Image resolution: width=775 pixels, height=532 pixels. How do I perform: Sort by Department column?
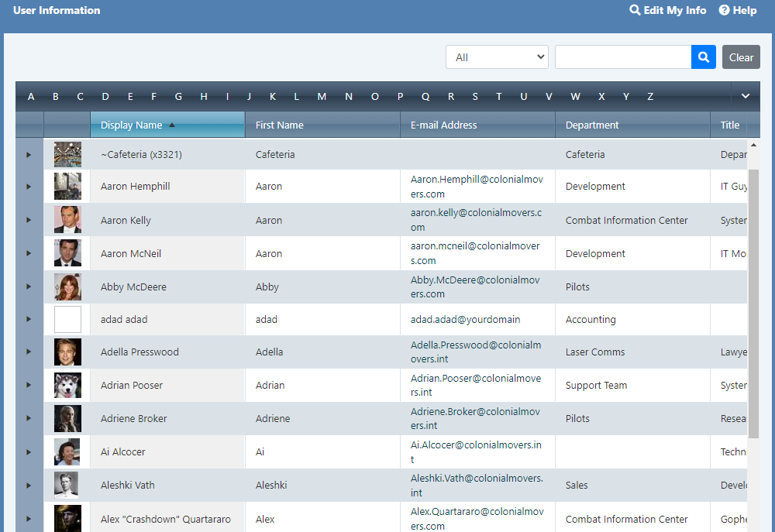pyautogui.click(x=633, y=125)
